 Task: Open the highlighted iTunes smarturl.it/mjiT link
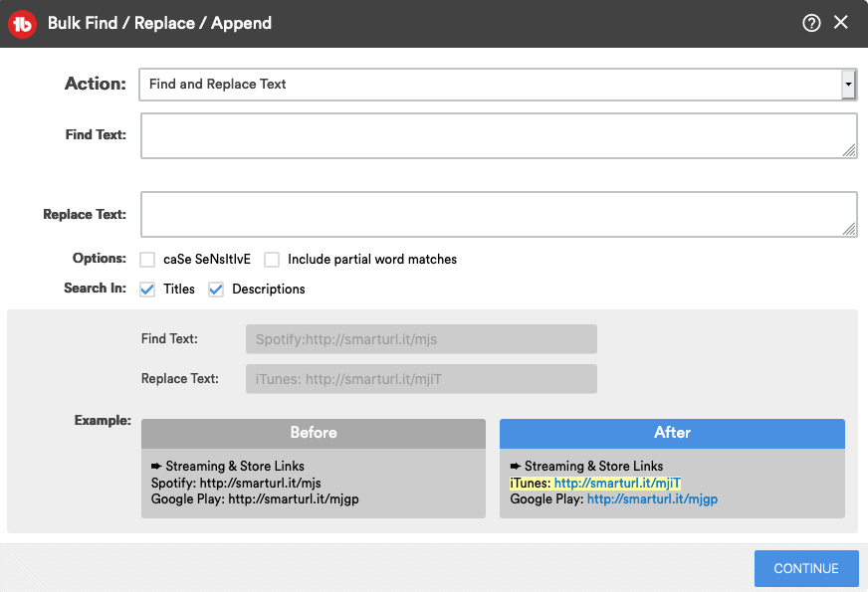point(617,483)
